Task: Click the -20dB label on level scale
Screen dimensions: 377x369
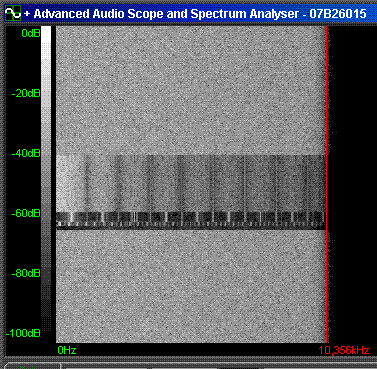Action: [26, 93]
